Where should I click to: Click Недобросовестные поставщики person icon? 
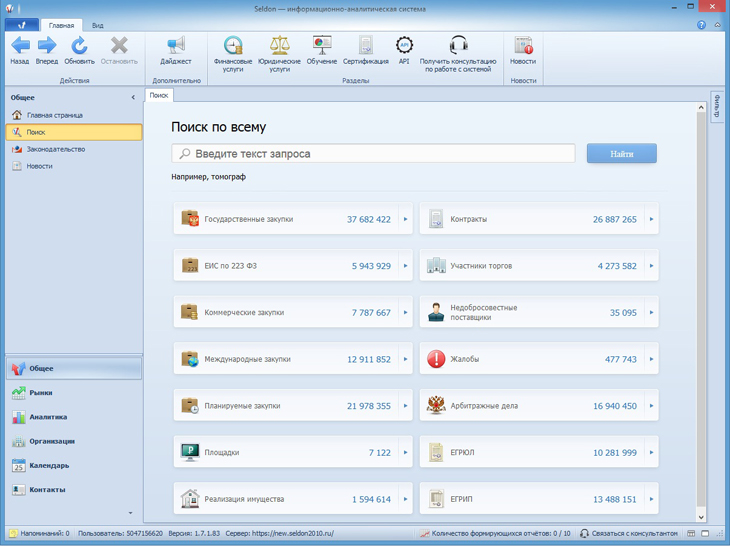[436, 312]
